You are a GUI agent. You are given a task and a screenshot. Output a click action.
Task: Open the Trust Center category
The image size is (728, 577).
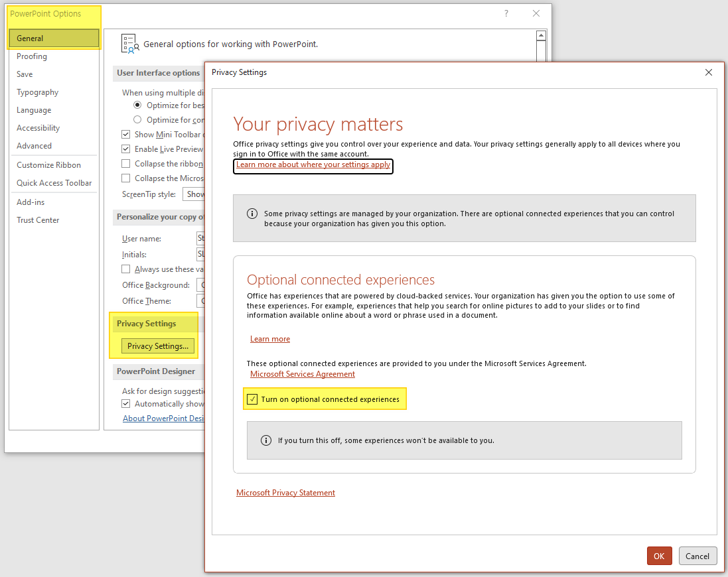54,220
